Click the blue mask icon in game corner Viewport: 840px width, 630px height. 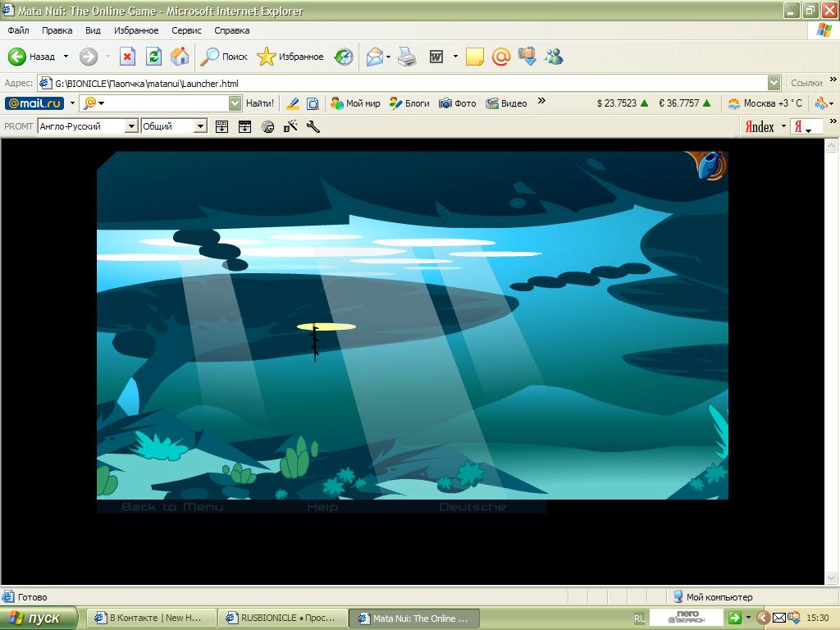(712, 165)
